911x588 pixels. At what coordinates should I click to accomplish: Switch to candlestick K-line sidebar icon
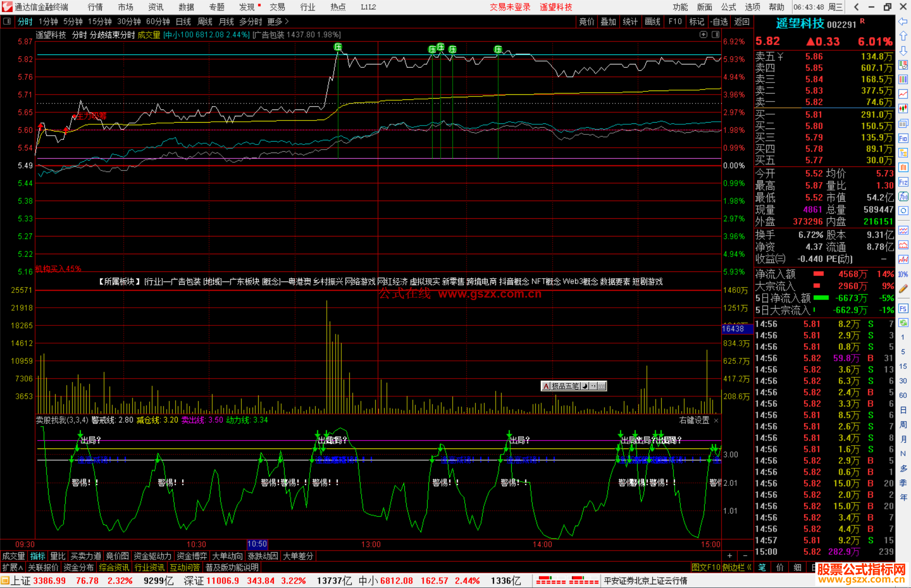pos(903,109)
